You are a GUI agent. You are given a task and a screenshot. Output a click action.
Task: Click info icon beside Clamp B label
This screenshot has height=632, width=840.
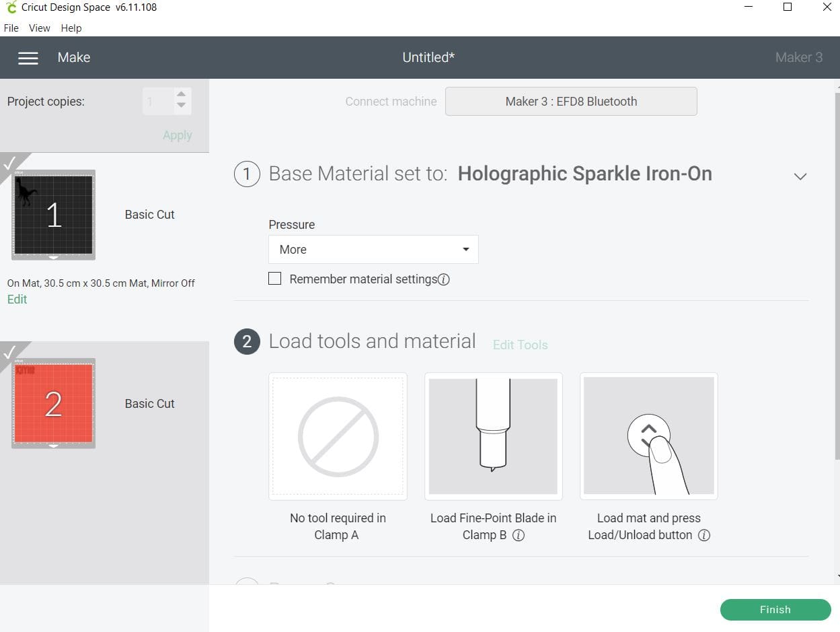pyautogui.click(x=519, y=536)
